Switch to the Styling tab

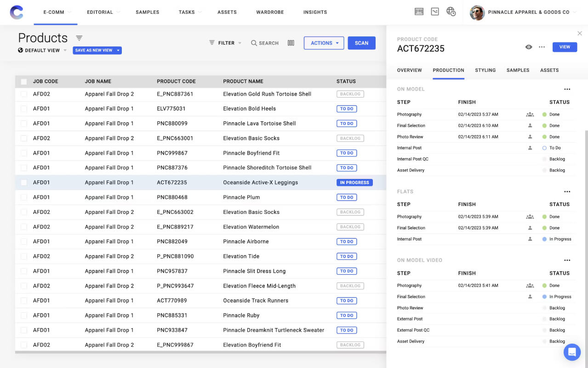(485, 70)
